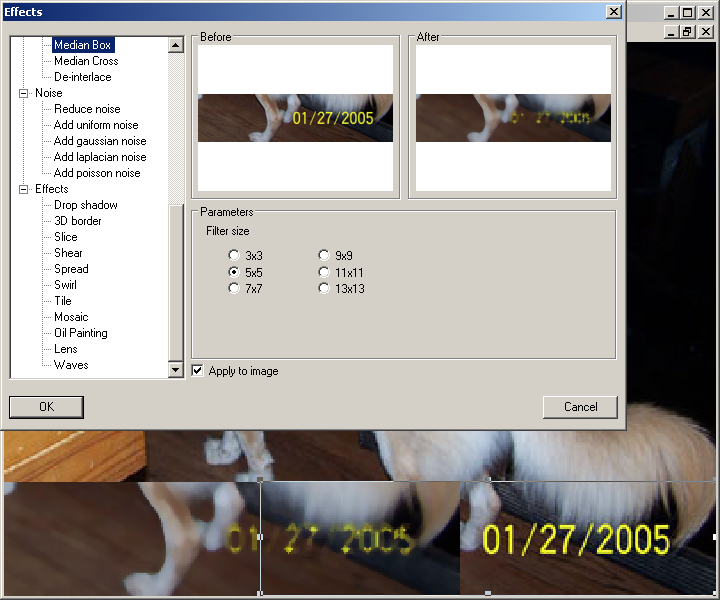Pick the Drop shadow effect

pyautogui.click(x=86, y=205)
